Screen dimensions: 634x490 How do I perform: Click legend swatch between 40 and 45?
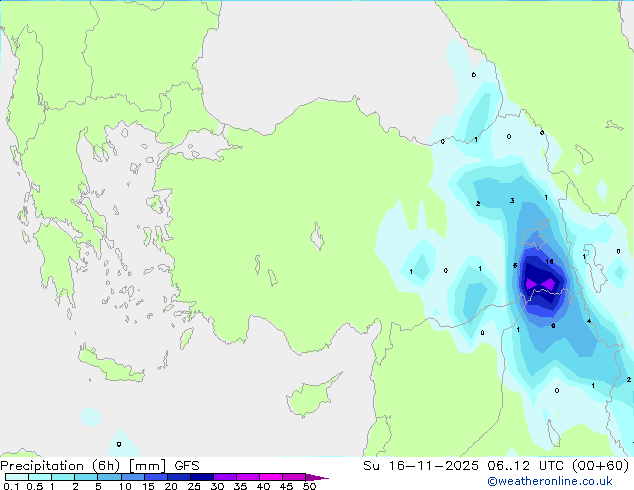(271, 477)
